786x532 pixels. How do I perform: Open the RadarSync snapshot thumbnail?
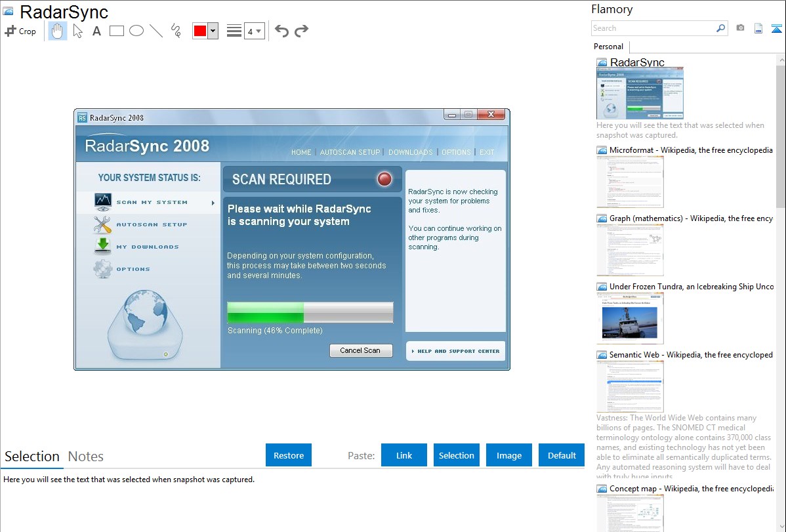[x=640, y=92]
